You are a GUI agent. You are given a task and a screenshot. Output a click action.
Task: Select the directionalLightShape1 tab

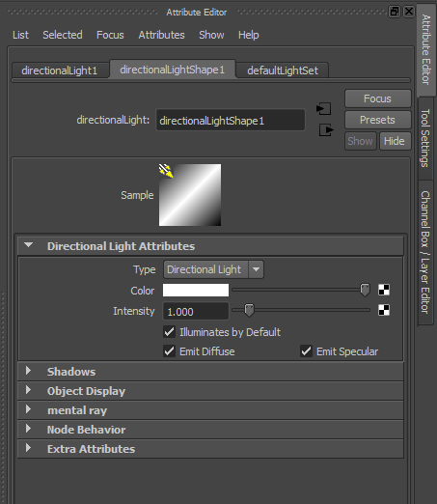click(173, 70)
